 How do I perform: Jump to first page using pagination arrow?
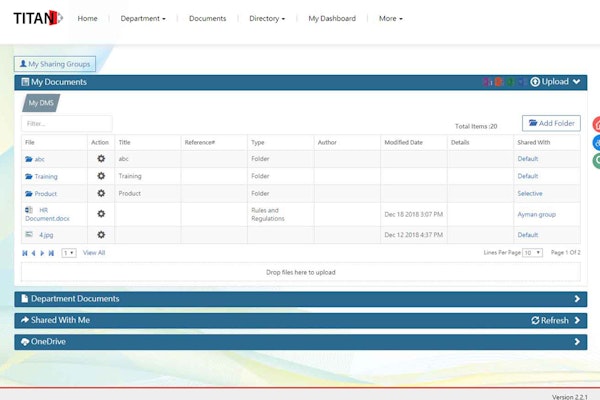coord(25,253)
